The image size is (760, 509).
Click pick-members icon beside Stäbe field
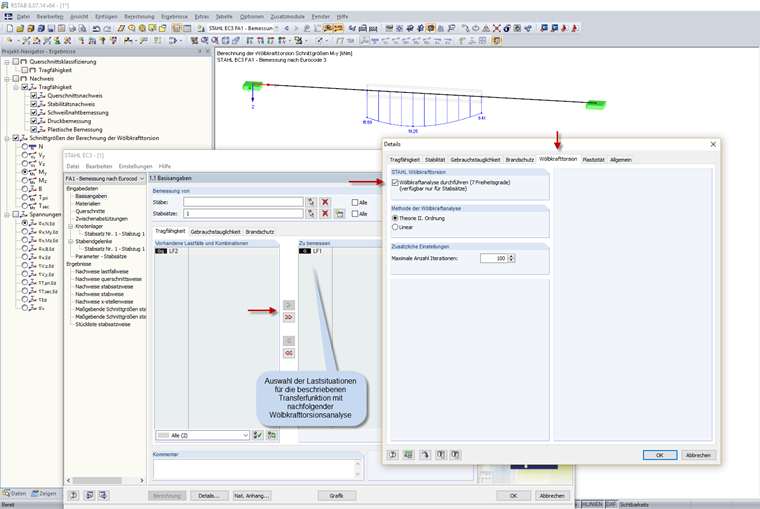311,202
